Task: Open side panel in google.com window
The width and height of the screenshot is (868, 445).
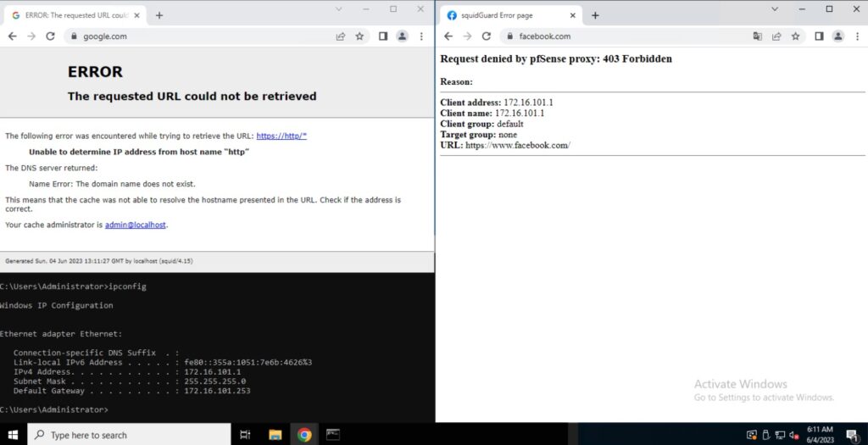Action: coord(382,36)
